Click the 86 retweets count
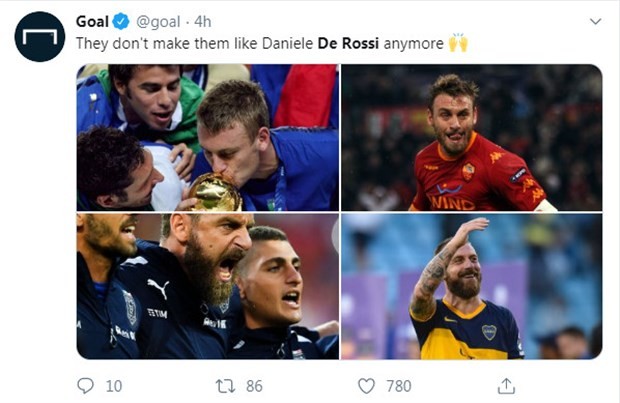Screen dimensions: 620x403 pyautogui.click(x=256, y=385)
